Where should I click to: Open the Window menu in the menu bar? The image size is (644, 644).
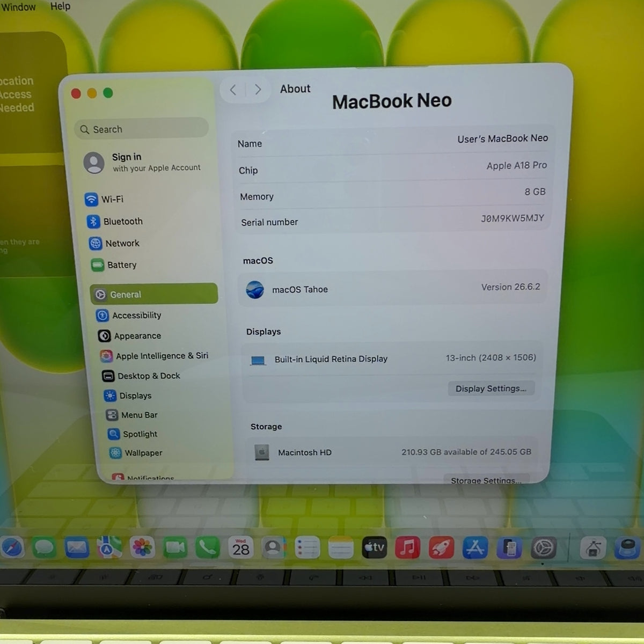(18, 7)
